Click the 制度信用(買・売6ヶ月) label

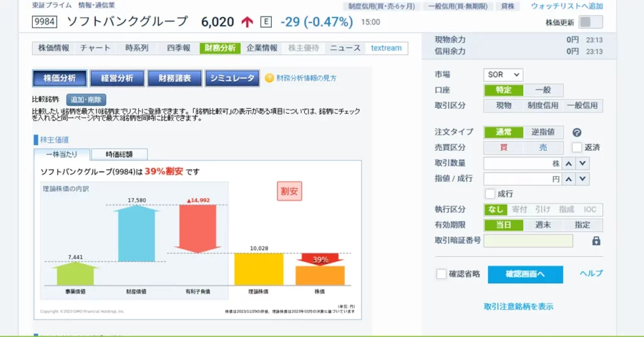click(382, 6)
